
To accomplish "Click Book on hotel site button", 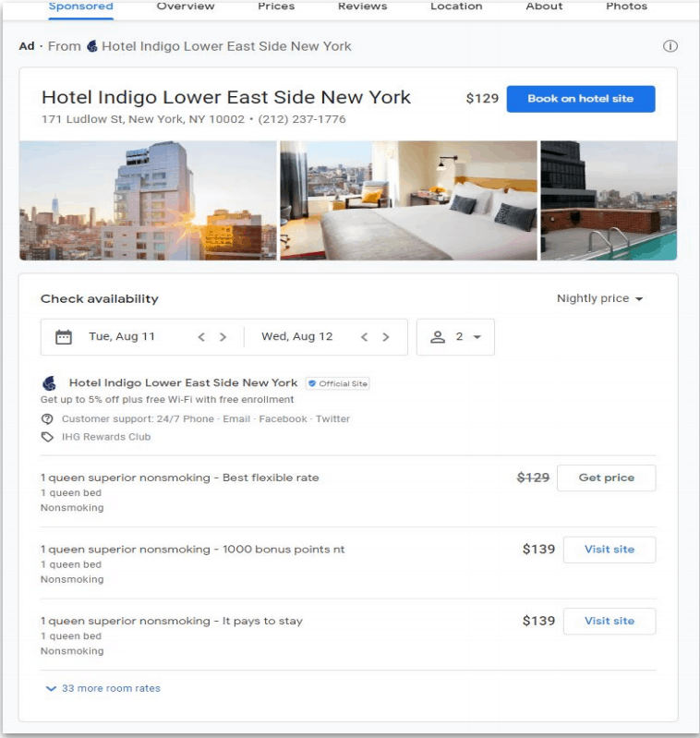I will point(581,99).
